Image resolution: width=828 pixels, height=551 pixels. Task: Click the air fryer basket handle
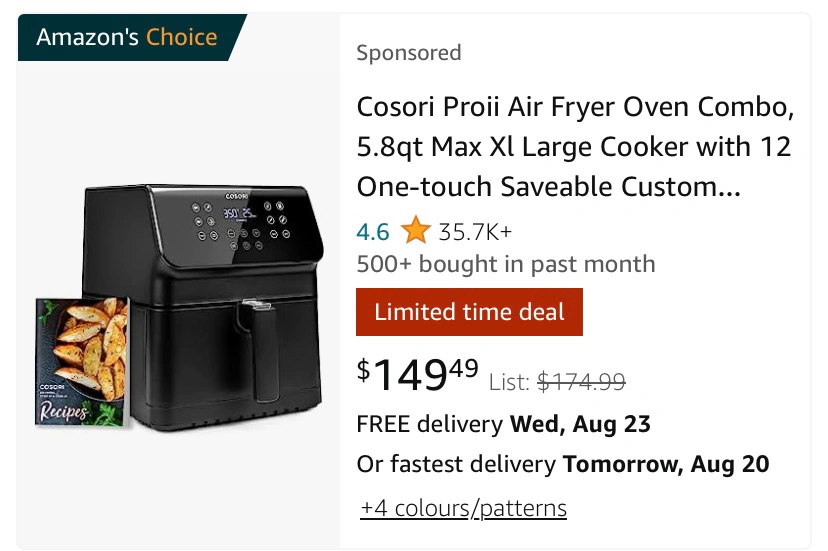[263, 351]
